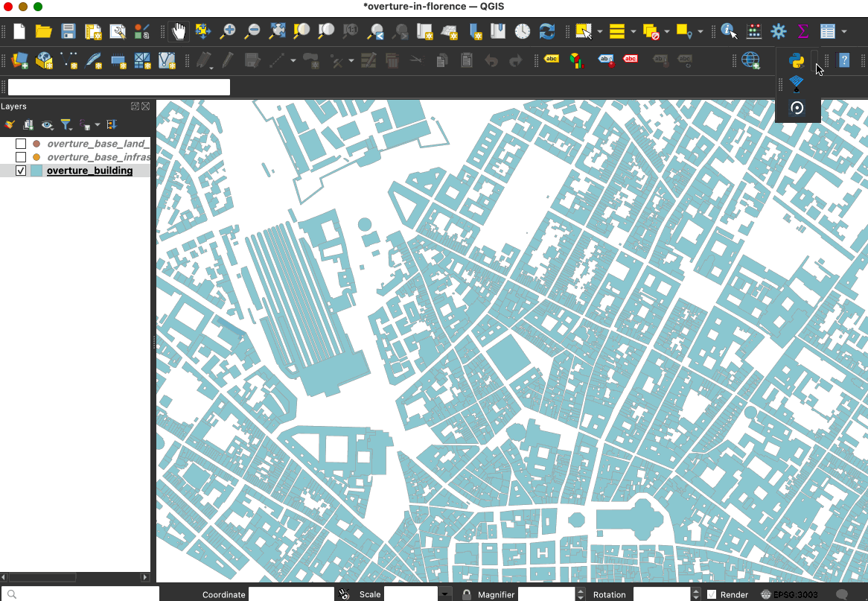Open the Scale dropdown in status bar
Image resolution: width=868 pixels, height=601 pixels.
pos(445,594)
